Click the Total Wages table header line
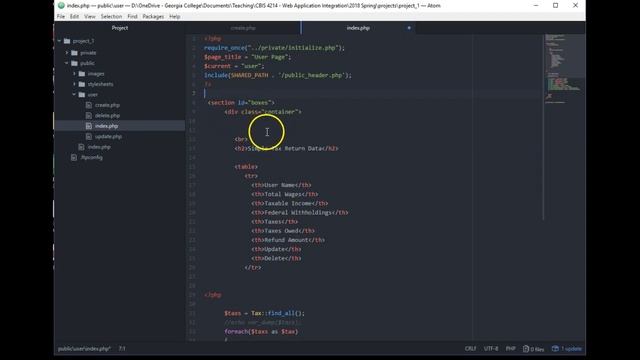This screenshot has width=640, height=360. (284, 194)
